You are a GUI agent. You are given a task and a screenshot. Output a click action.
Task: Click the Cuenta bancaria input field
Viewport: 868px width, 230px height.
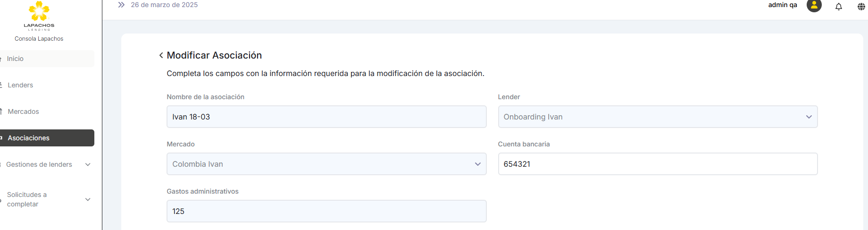658,164
